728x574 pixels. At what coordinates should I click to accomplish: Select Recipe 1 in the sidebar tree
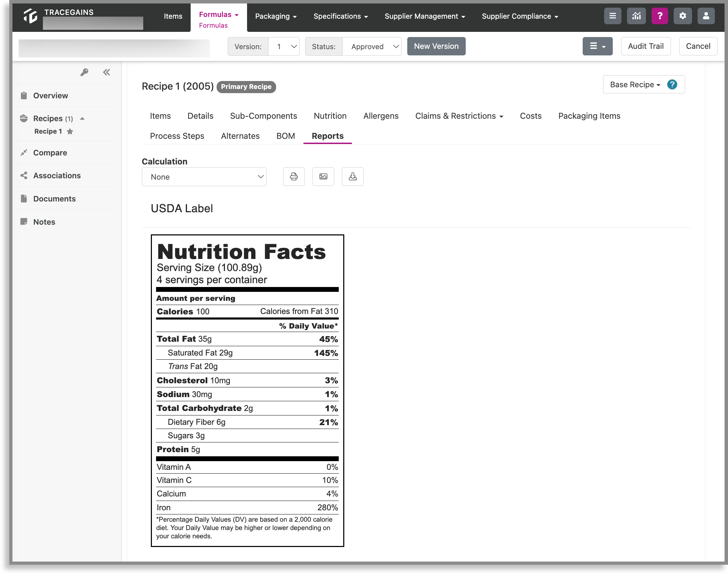coord(48,131)
